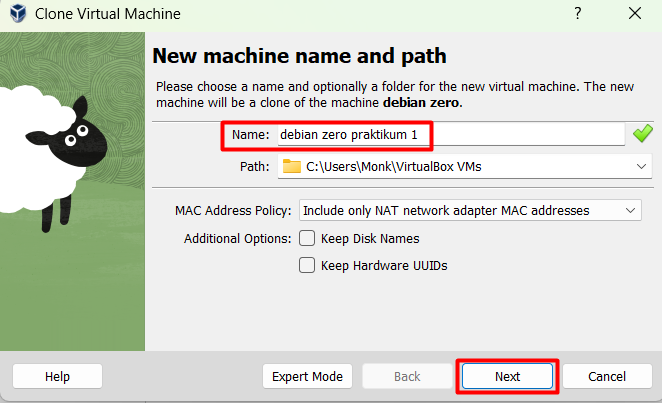Click the New machine name and path heading

pyautogui.click(x=299, y=56)
